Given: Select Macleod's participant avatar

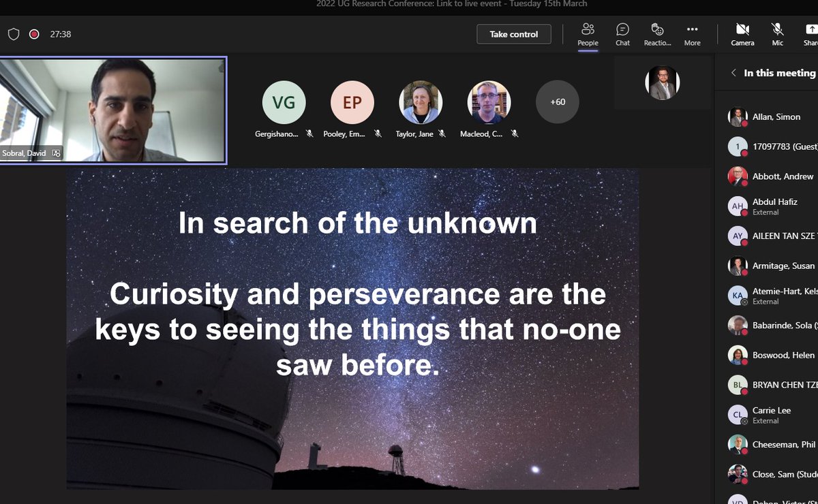Looking at the screenshot, I should click(x=489, y=102).
